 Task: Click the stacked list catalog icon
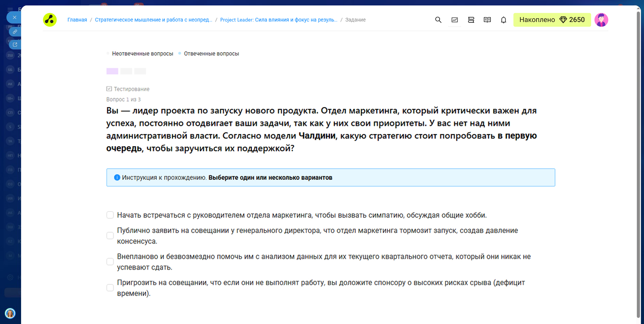[471, 20]
